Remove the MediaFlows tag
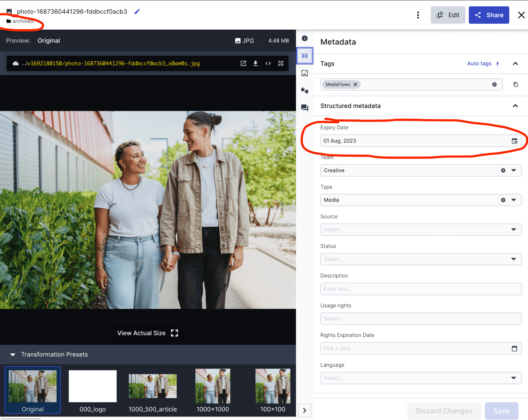Screen dimensions: 528x420 pos(356,85)
